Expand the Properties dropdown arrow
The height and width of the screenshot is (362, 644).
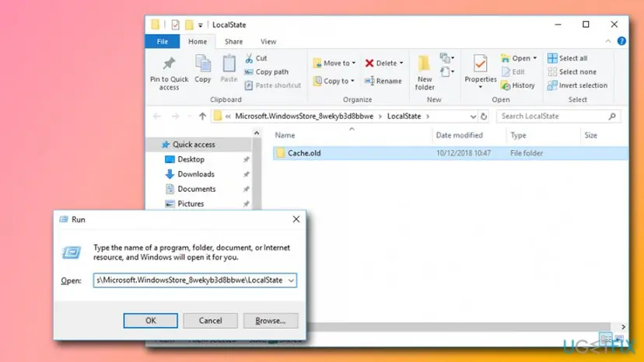(x=480, y=87)
